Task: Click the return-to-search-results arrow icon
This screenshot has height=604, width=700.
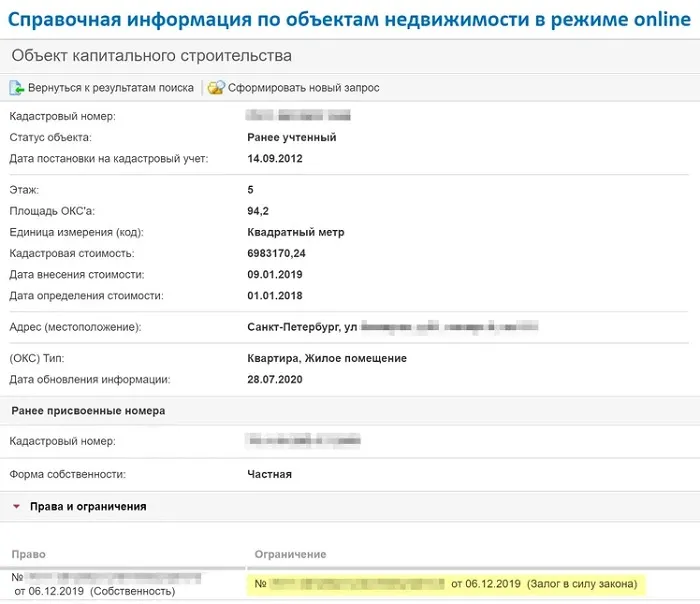Action: pyautogui.click(x=17, y=87)
